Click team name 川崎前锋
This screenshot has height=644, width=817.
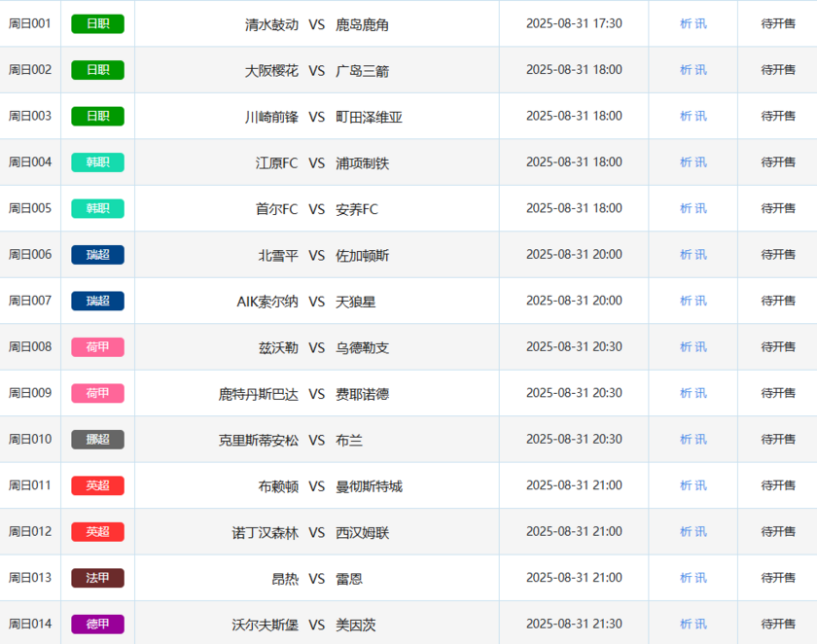click(271, 117)
